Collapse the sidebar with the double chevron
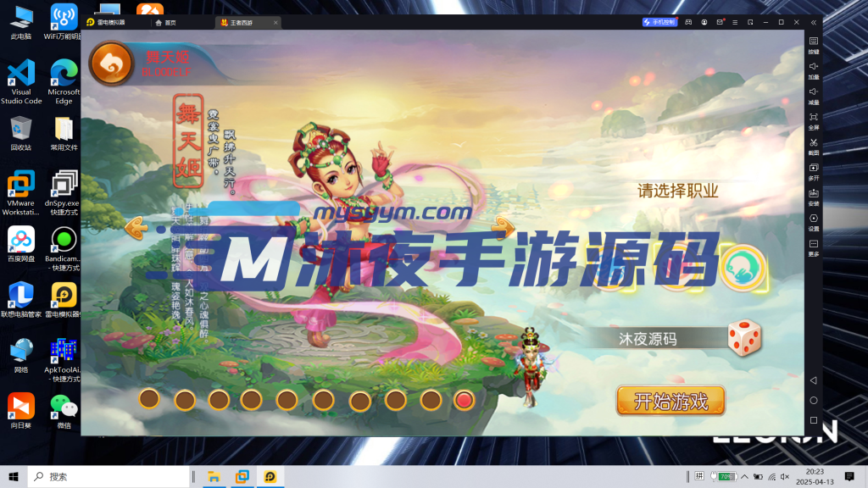The width and height of the screenshot is (868, 488). click(812, 24)
